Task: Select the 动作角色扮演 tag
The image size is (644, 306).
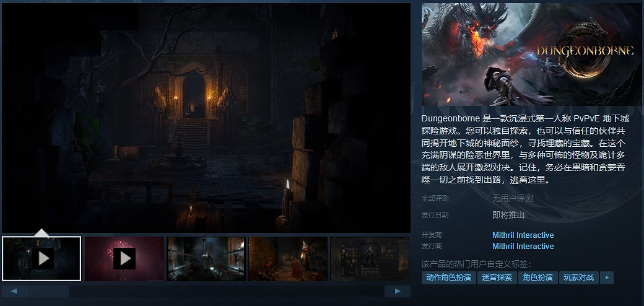Action: point(448,278)
